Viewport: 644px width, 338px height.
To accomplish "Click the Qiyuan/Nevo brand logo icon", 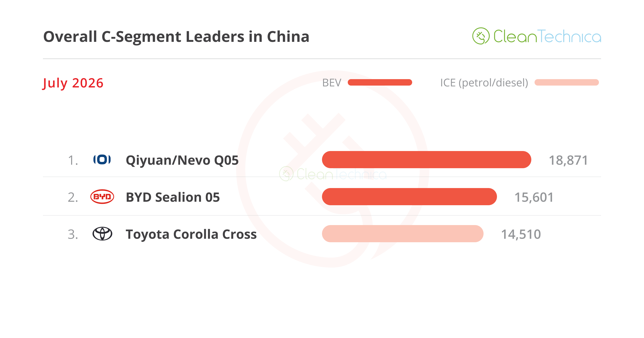I will [102, 160].
